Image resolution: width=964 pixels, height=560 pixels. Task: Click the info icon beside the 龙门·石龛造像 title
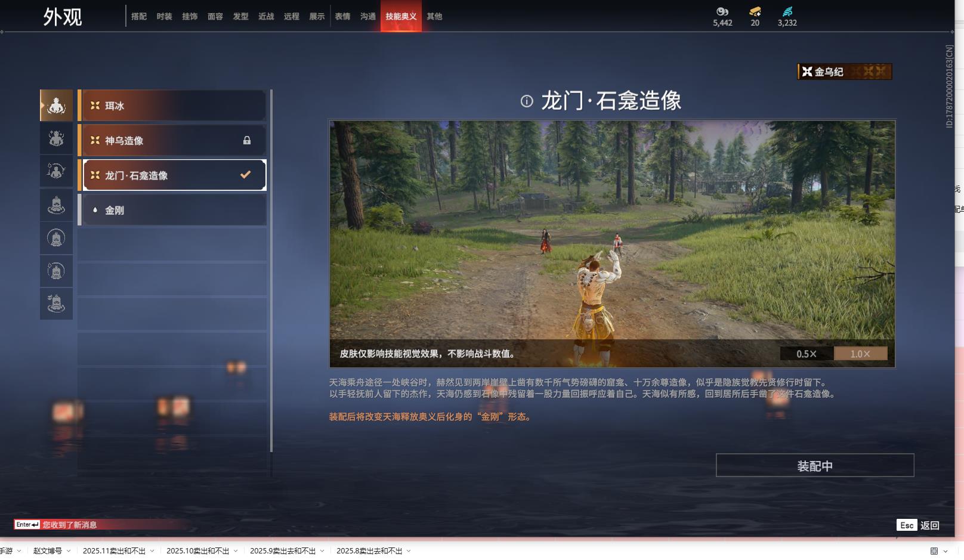pyautogui.click(x=527, y=101)
